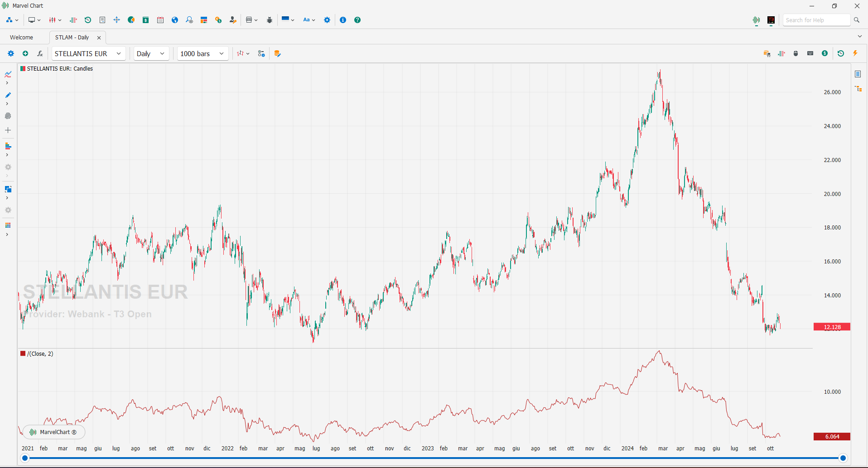
Task: Open the user key account icon
Action: 233,20
